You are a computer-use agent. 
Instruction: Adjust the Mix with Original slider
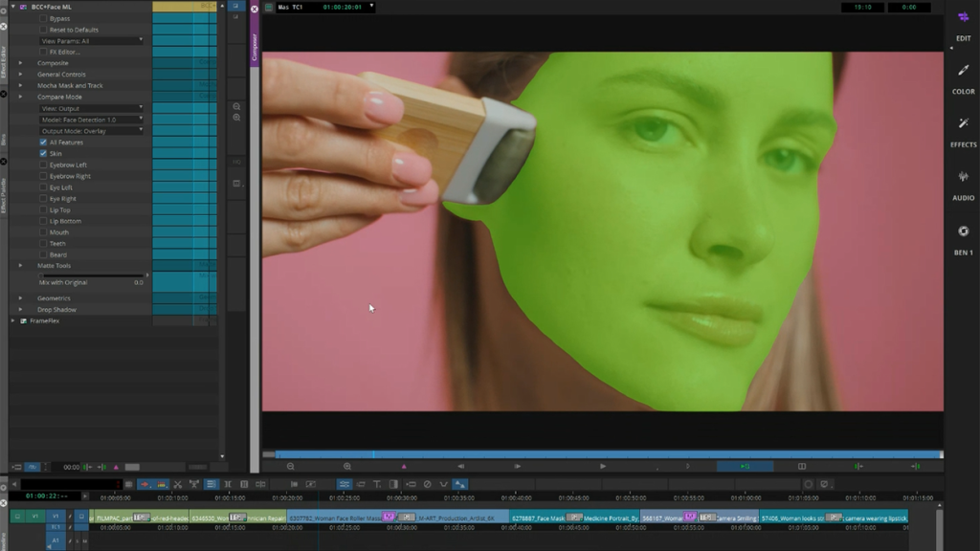click(91, 276)
